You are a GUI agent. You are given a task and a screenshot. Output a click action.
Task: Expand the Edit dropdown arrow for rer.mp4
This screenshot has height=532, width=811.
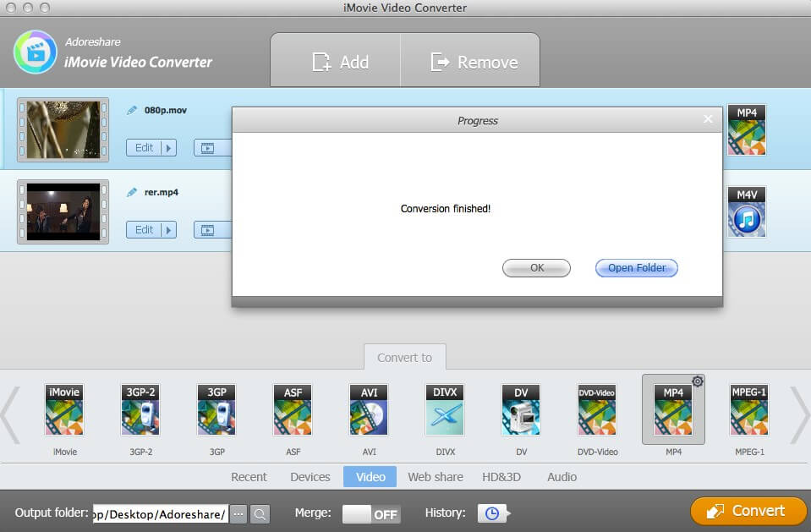coord(168,230)
